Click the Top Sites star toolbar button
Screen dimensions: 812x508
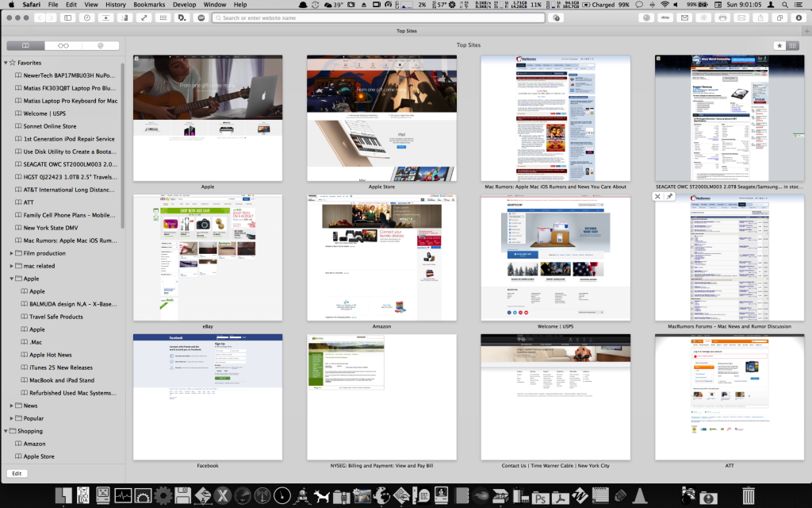pos(105,17)
